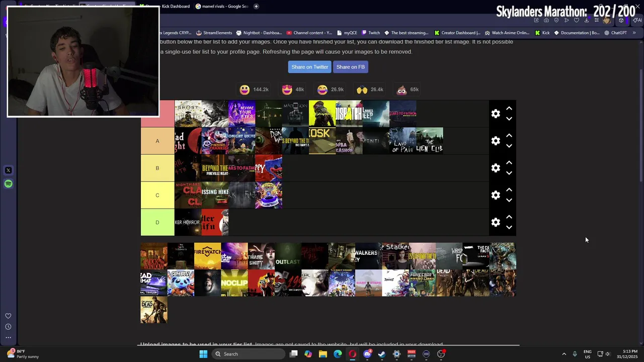This screenshot has width=644, height=362.
Task: Move the top tier row up
Action: pos(509,108)
